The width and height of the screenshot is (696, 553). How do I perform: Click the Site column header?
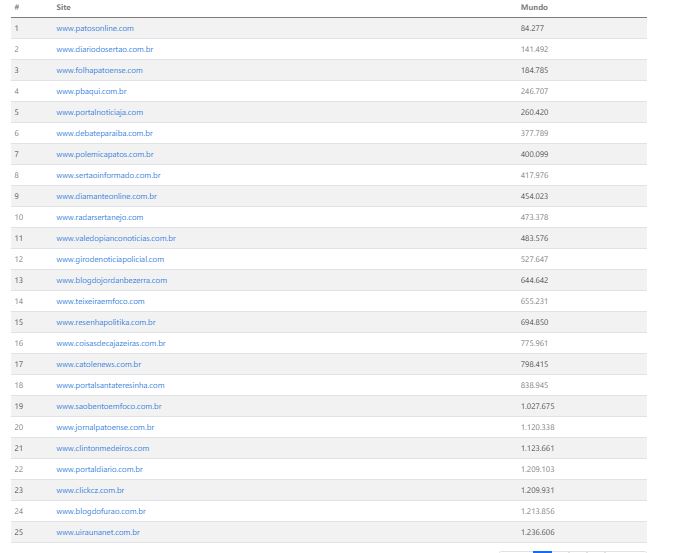coord(63,7)
